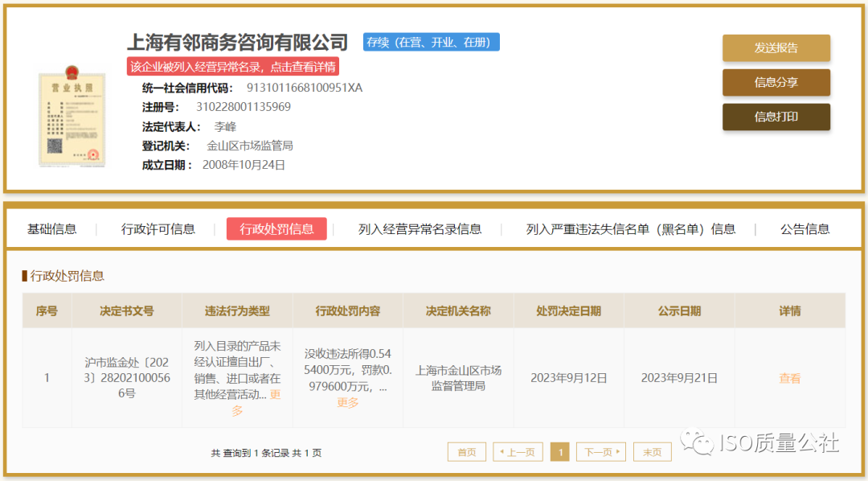
Task: Click the 首页 pagination button
Action: [467, 451]
